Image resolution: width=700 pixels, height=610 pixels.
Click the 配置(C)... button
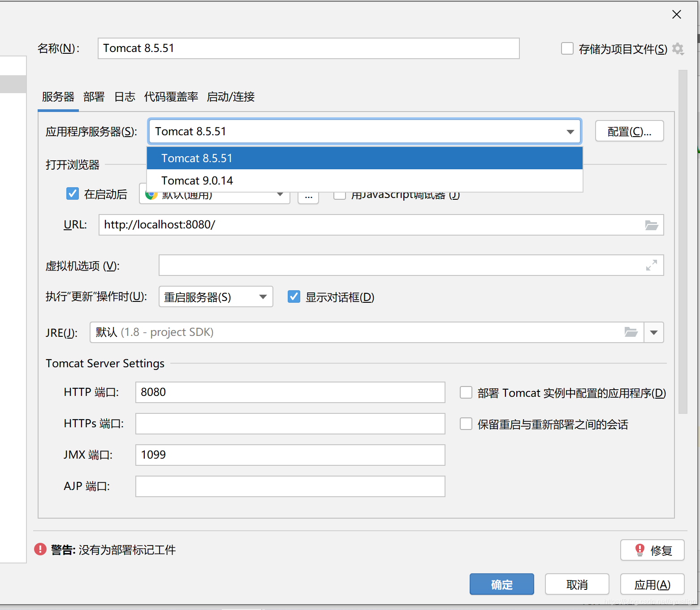click(x=629, y=131)
